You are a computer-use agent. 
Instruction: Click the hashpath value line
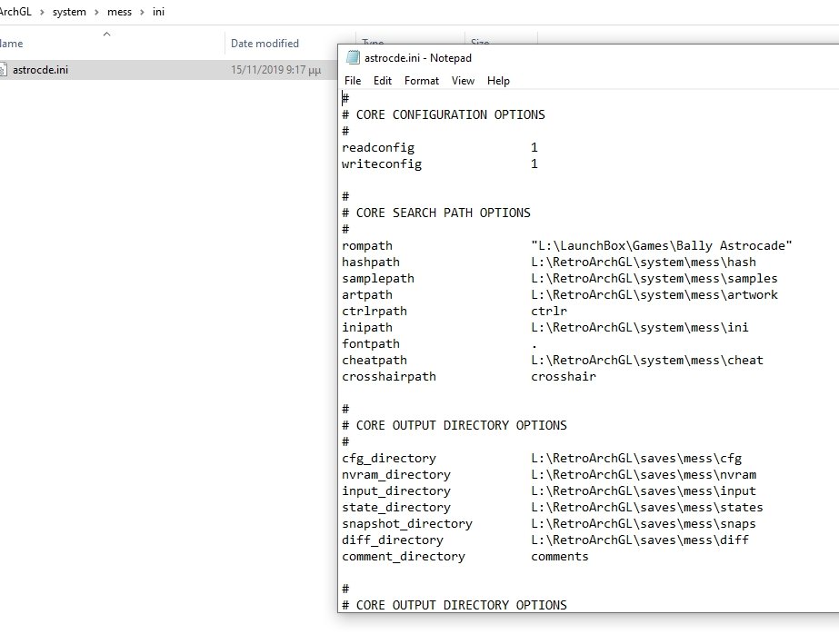(x=644, y=263)
